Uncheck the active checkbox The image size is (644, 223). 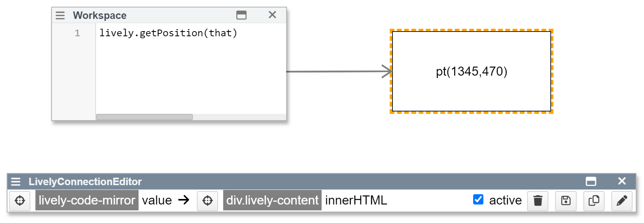478,200
